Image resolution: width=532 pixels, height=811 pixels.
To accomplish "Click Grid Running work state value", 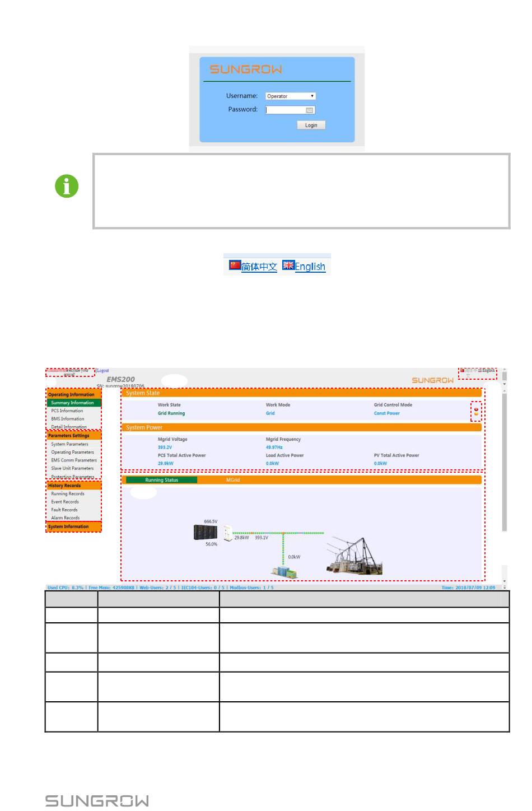I will coord(171,413).
